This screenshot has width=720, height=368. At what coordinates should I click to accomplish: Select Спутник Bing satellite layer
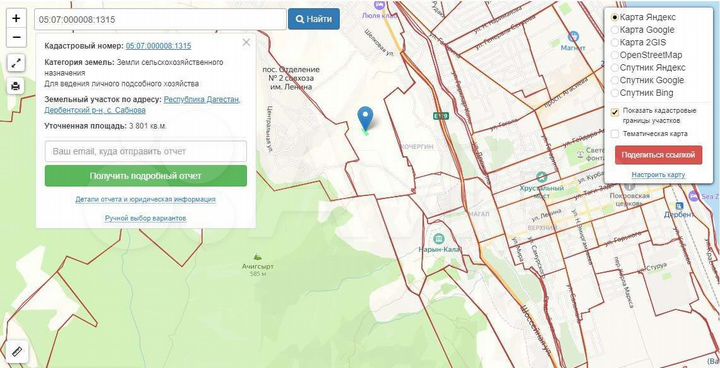pyautogui.click(x=614, y=93)
